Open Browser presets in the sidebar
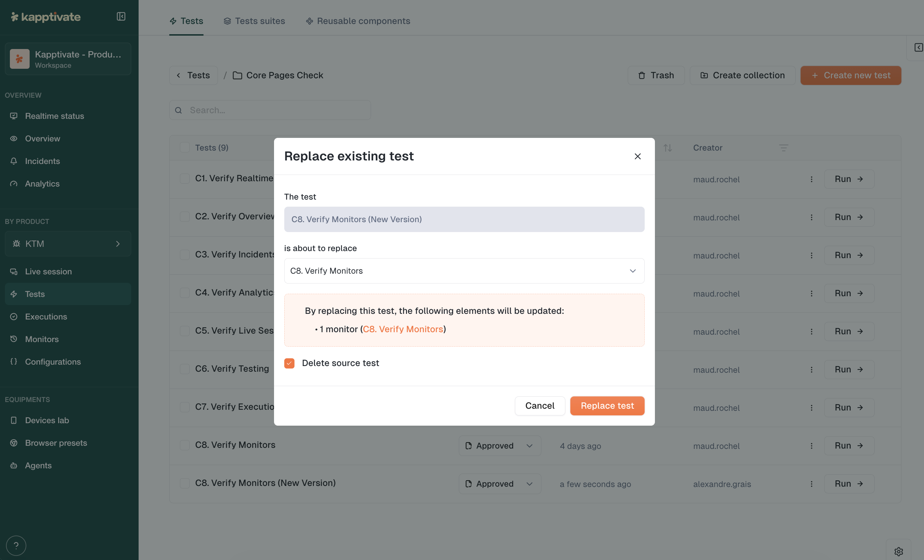The height and width of the screenshot is (560, 924). [68, 443]
